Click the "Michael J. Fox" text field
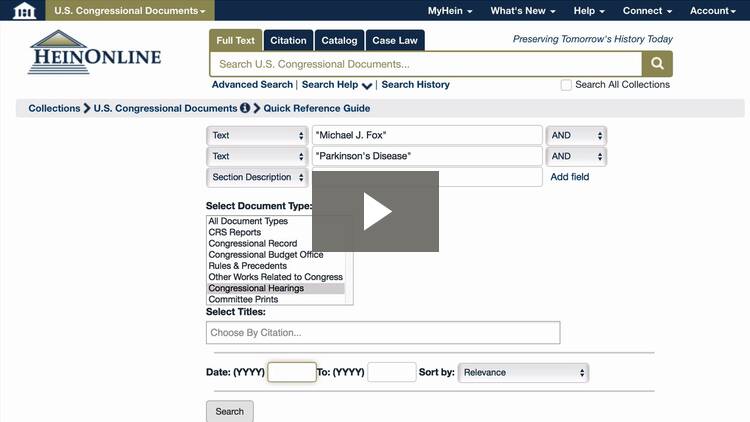Screen dimensions: 750x422 tap(427, 135)
